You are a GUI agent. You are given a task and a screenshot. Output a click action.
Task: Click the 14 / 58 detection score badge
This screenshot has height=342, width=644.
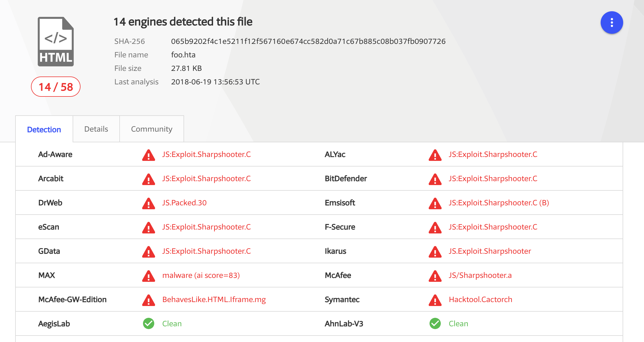56,87
